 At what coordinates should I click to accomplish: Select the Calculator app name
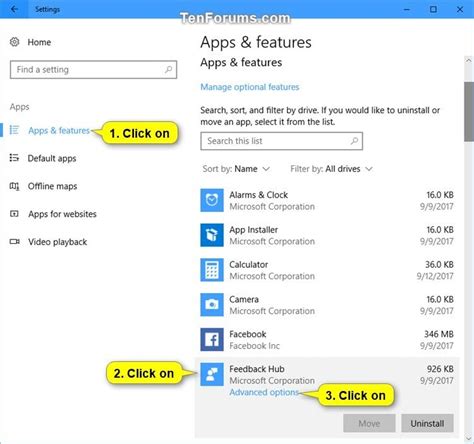[249, 264]
